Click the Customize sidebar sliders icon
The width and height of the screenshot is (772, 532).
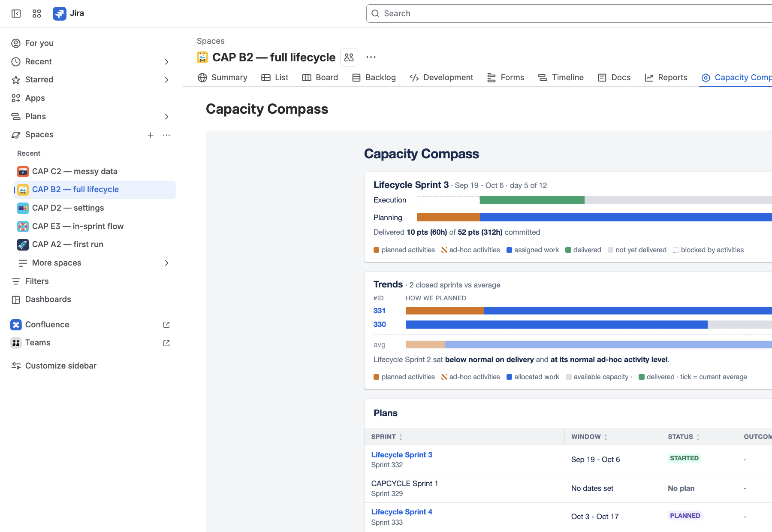[x=16, y=366]
